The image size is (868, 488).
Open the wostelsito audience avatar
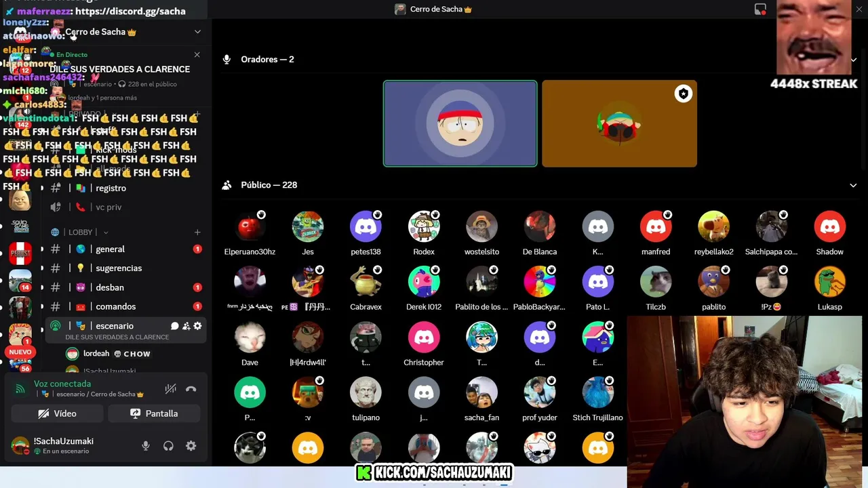point(481,226)
